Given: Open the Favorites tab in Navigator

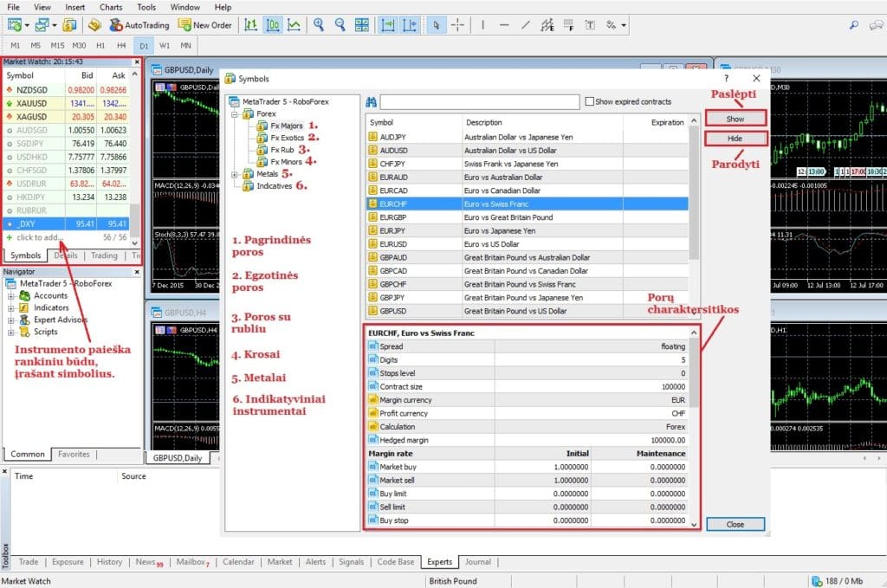Looking at the screenshot, I should [74, 454].
